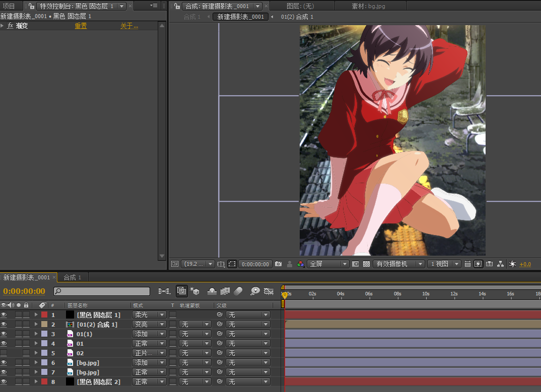
Task: Open the 有效摄像机 camera view dropdown
Action: [398, 264]
